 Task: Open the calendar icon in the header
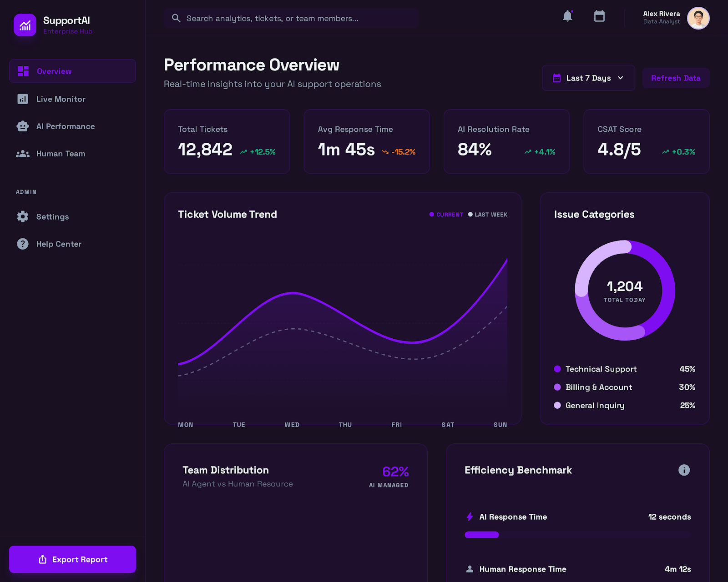599,15
